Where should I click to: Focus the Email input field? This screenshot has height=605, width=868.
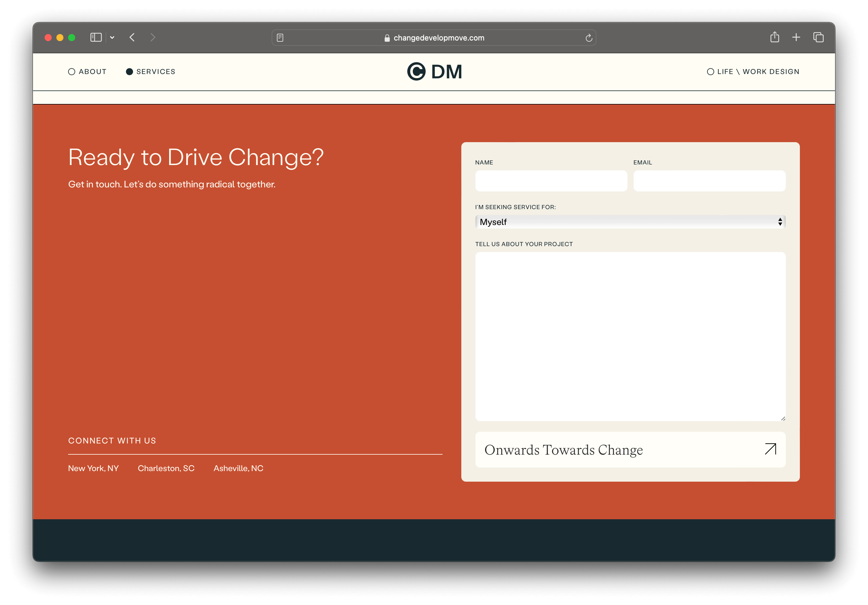point(709,181)
